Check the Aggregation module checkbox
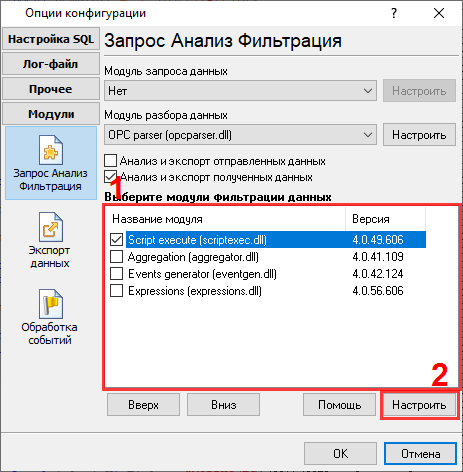The height and width of the screenshot is (472, 463). click(117, 257)
